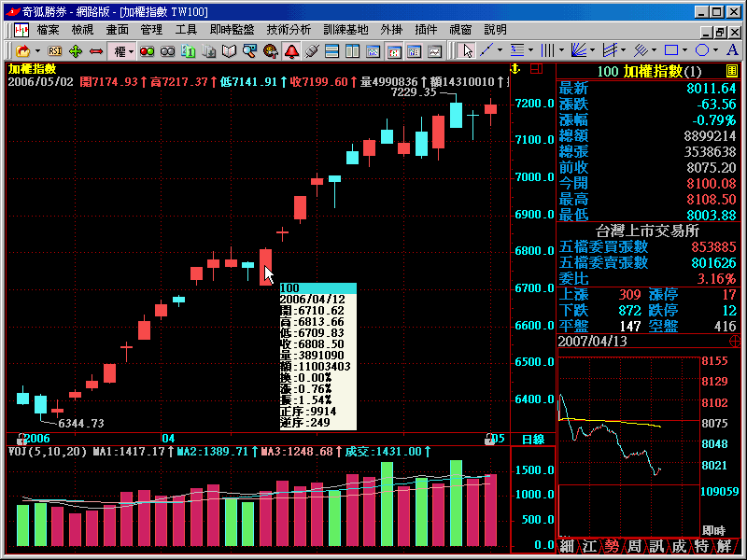The height and width of the screenshot is (560, 747).
Task: Switch to the 周 tab
Action: tap(634, 546)
